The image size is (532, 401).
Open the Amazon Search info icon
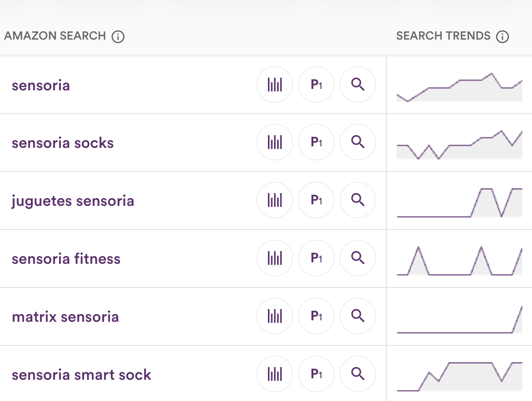point(118,37)
